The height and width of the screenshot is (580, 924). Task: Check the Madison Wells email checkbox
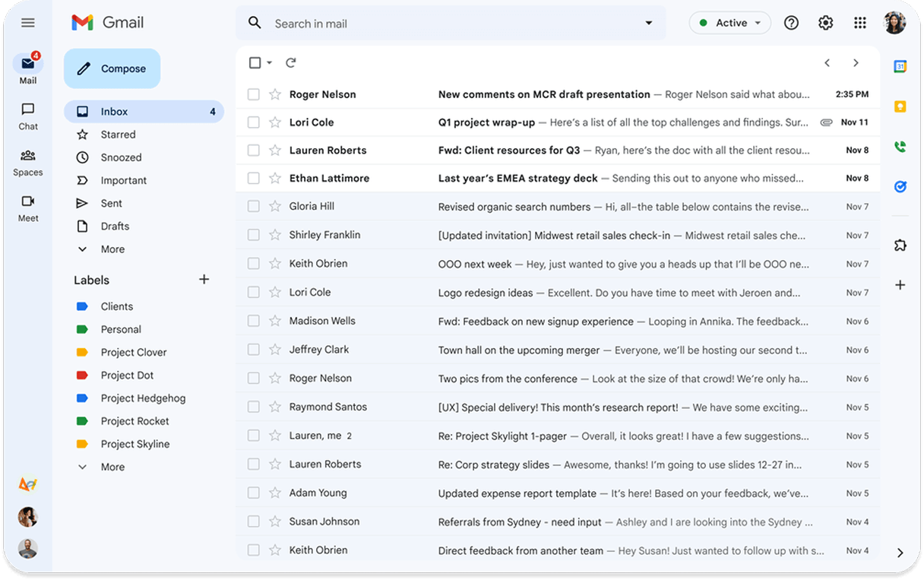(x=254, y=321)
